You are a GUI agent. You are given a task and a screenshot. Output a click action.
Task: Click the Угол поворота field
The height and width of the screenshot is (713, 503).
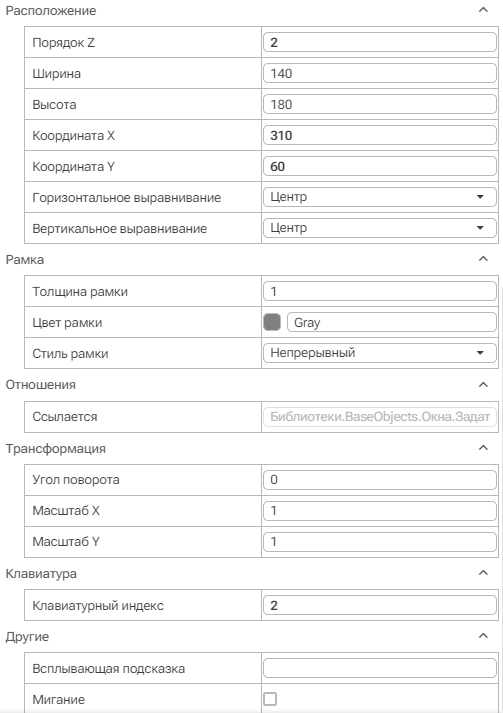coord(380,480)
